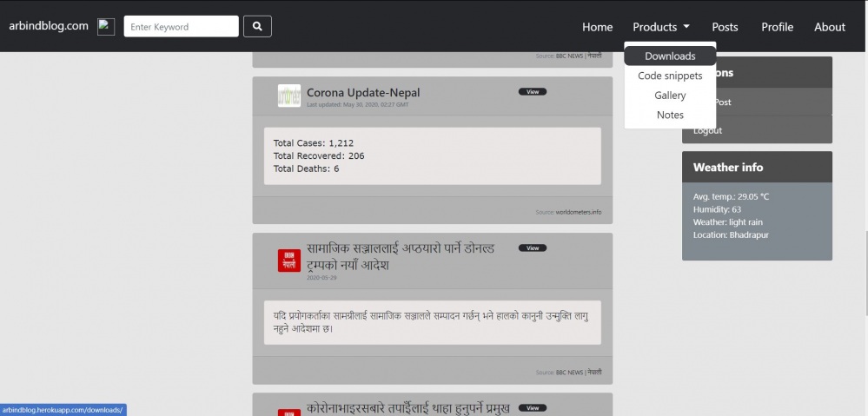Viewport: 868px width, 416px height.
Task: Click the broken logo image beside arbindblog.com
Action: (x=106, y=26)
